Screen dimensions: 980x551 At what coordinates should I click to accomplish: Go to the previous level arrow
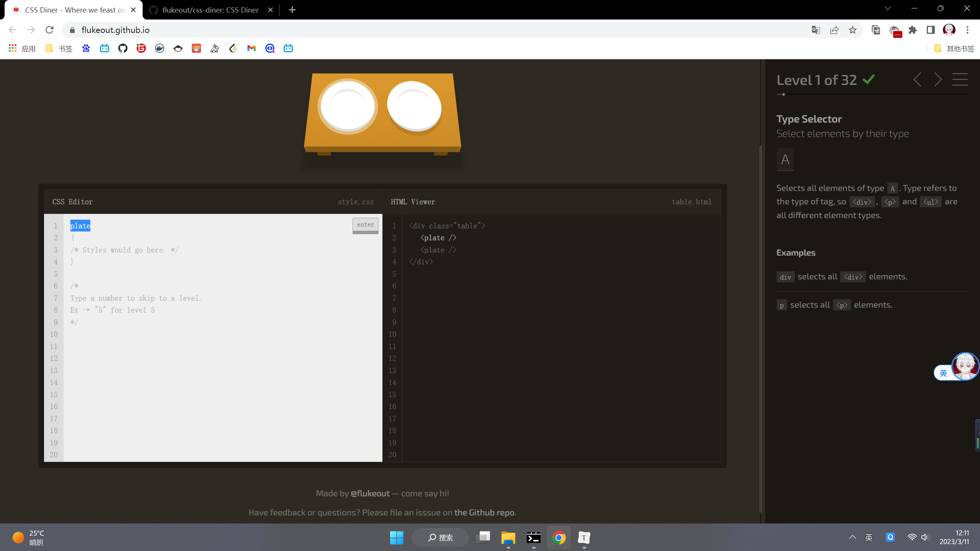coord(917,80)
